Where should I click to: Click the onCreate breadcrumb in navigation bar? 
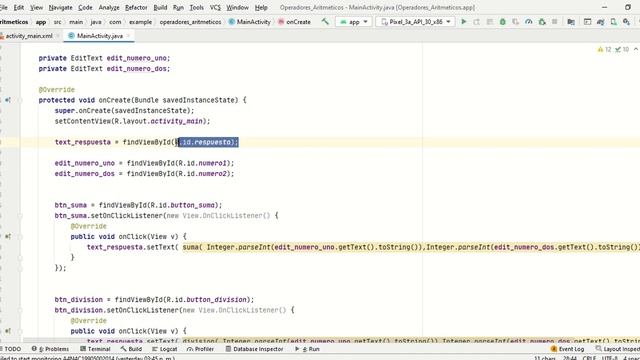click(x=294, y=22)
